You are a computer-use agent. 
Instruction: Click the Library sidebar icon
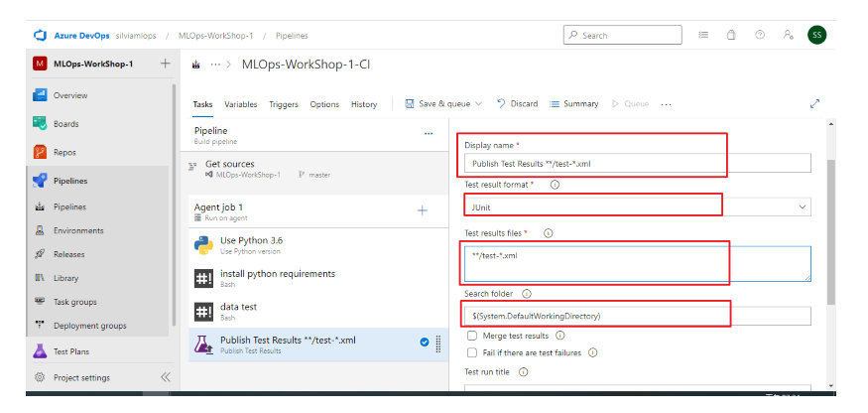40,278
